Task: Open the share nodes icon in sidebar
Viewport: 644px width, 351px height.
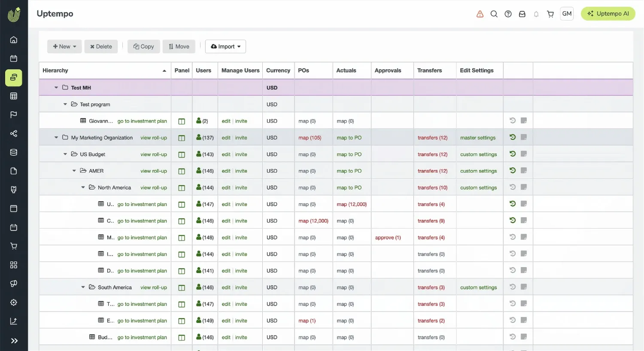Action: pyautogui.click(x=14, y=134)
